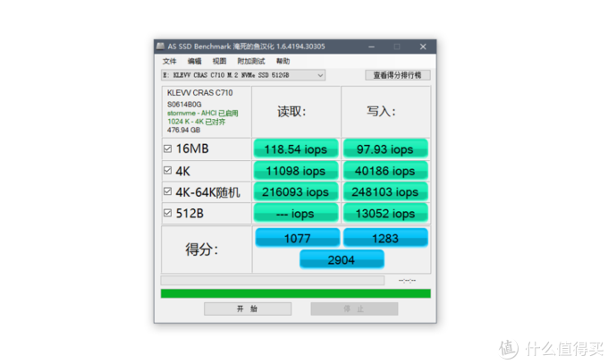The image size is (608, 364).
Task: Open the 帮助 menu
Action: (x=283, y=62)
